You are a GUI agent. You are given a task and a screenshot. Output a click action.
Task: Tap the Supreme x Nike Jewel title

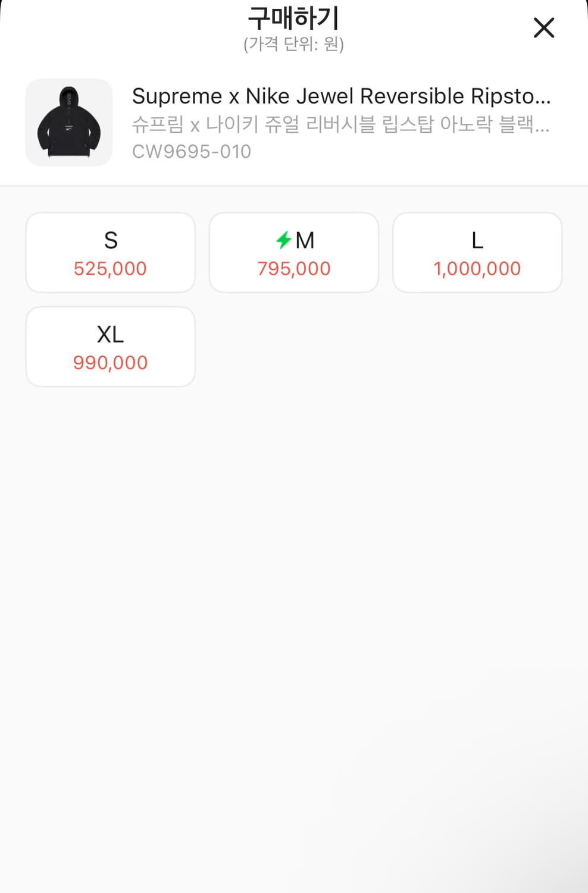click(341, 96)
